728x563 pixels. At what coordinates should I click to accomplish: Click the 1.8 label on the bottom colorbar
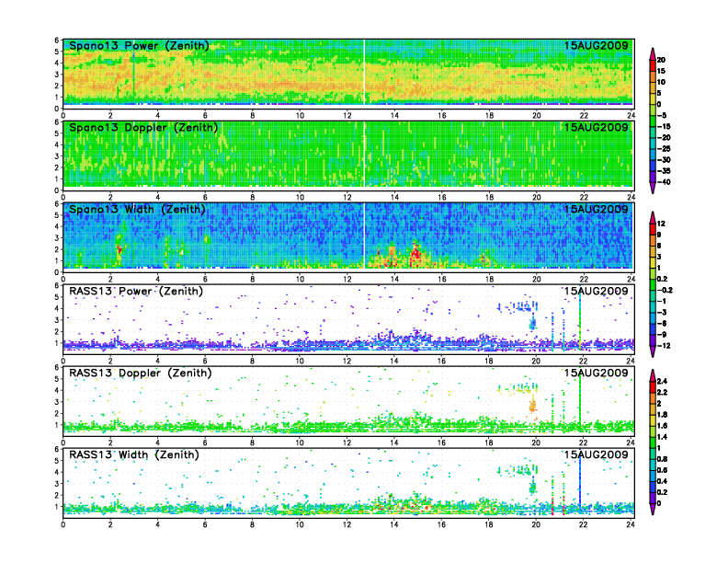tap(662, 415)
